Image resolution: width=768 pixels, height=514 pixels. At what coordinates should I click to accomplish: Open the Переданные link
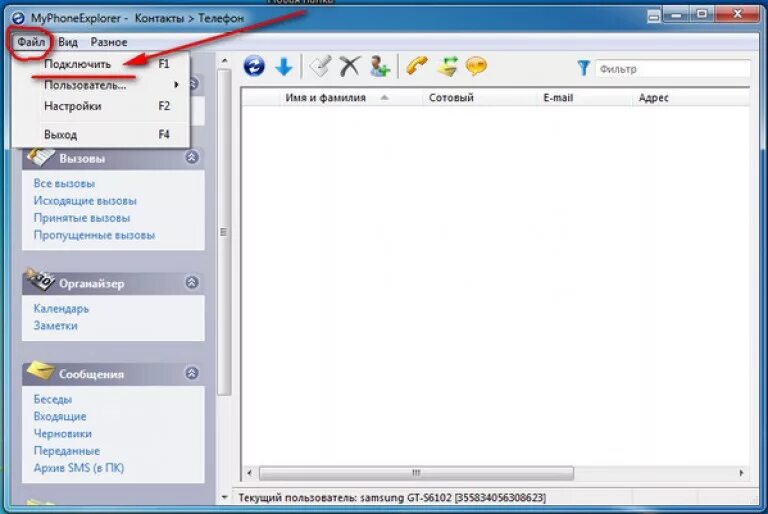[x=67, y=451]
